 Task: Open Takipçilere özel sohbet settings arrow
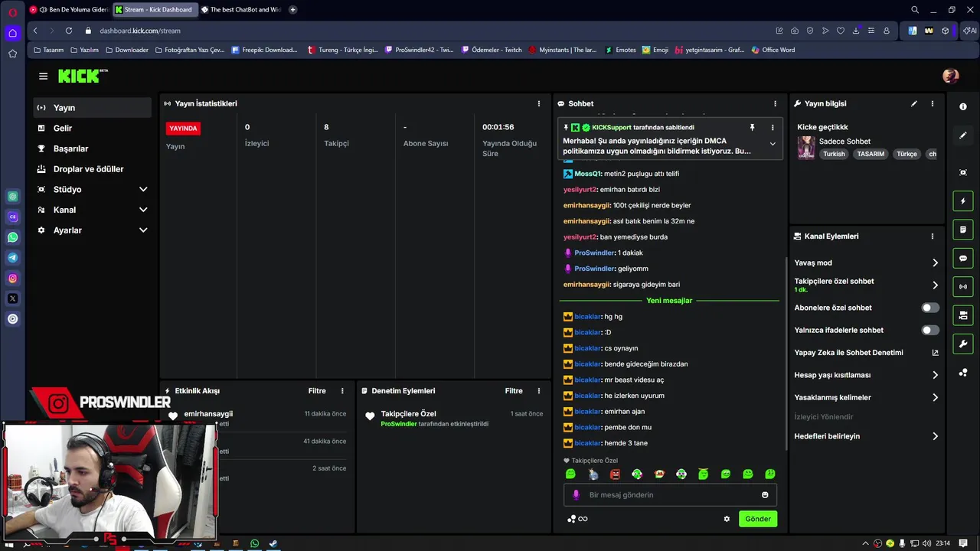tap(935, 285)
